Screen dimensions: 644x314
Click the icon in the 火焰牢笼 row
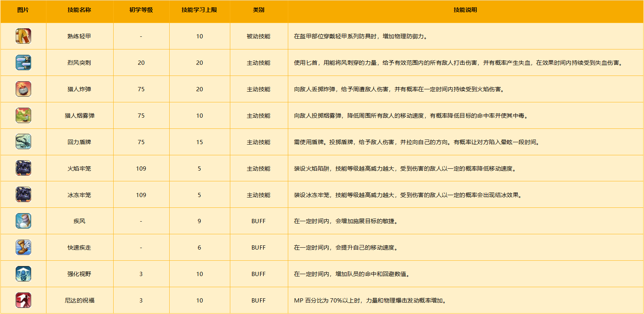point(23,168)
